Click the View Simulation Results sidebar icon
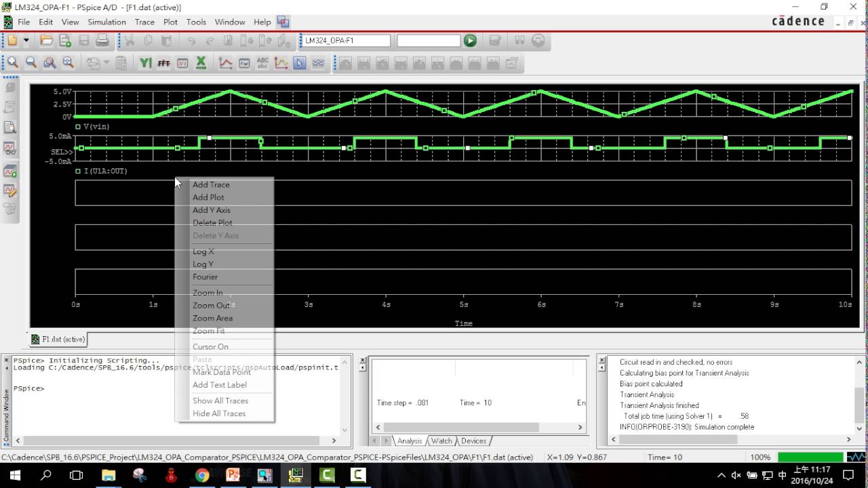 point(10,147)
